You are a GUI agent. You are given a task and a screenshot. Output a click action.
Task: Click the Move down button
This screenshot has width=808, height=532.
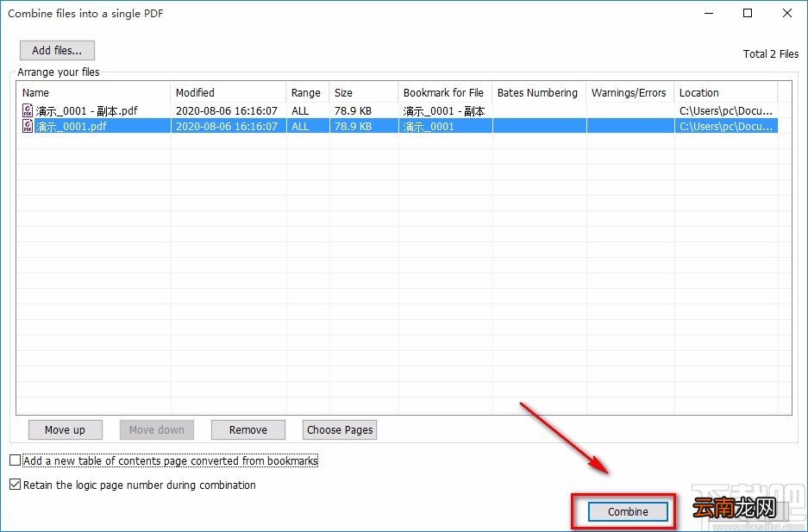pos(157,429)
